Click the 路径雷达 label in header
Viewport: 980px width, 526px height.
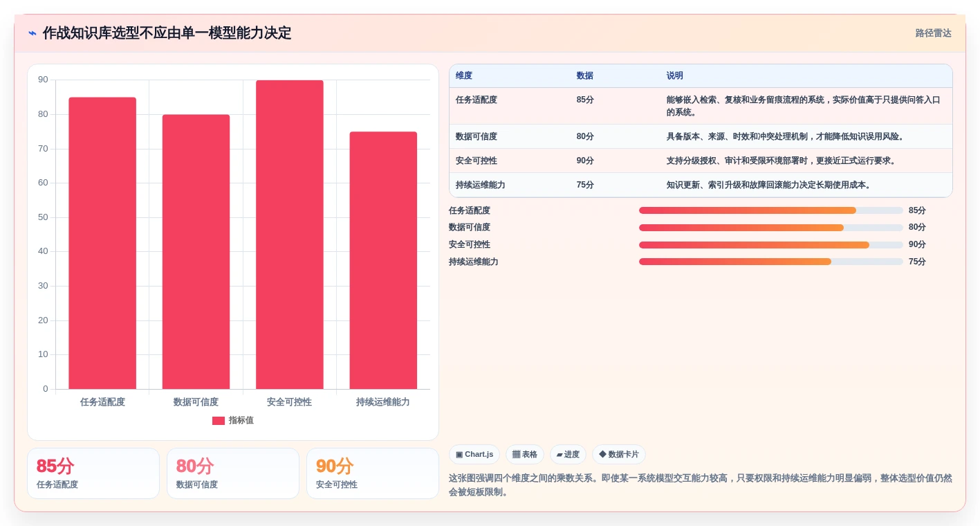(933, 33)
